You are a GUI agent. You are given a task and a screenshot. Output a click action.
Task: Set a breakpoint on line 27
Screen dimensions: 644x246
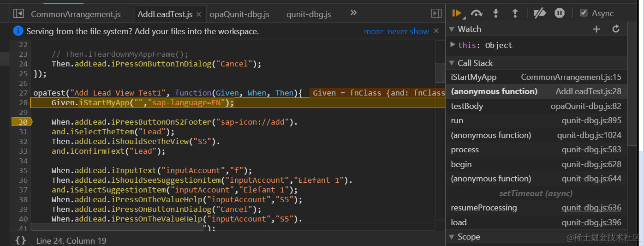(23, 93)
